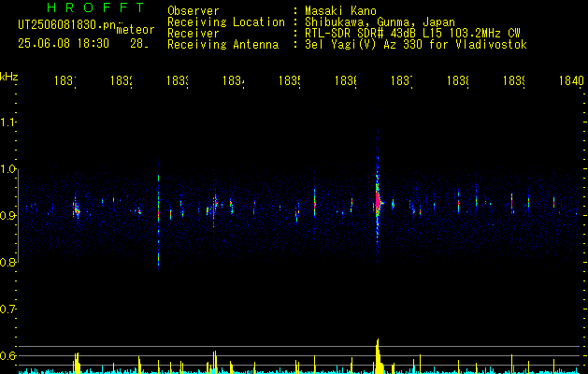The height and width of the screenshot is (374, 588).
Task: Click the 1.0 frequency axis label
Action: point(8,169)
